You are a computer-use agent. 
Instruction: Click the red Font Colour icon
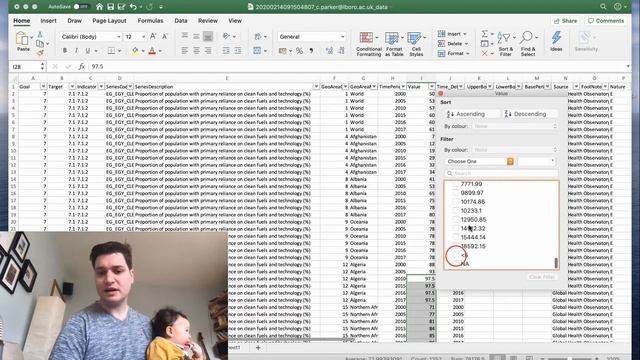point(152,51)
